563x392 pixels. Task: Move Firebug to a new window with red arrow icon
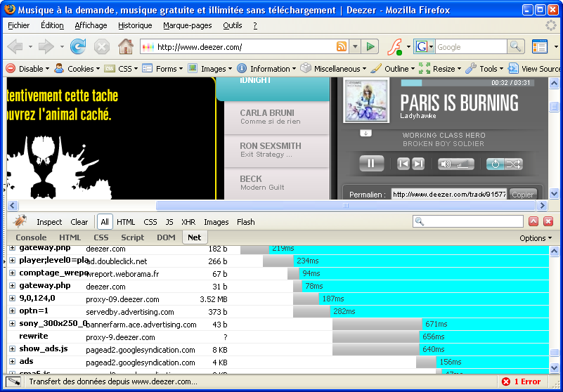(x=533, y=221)
